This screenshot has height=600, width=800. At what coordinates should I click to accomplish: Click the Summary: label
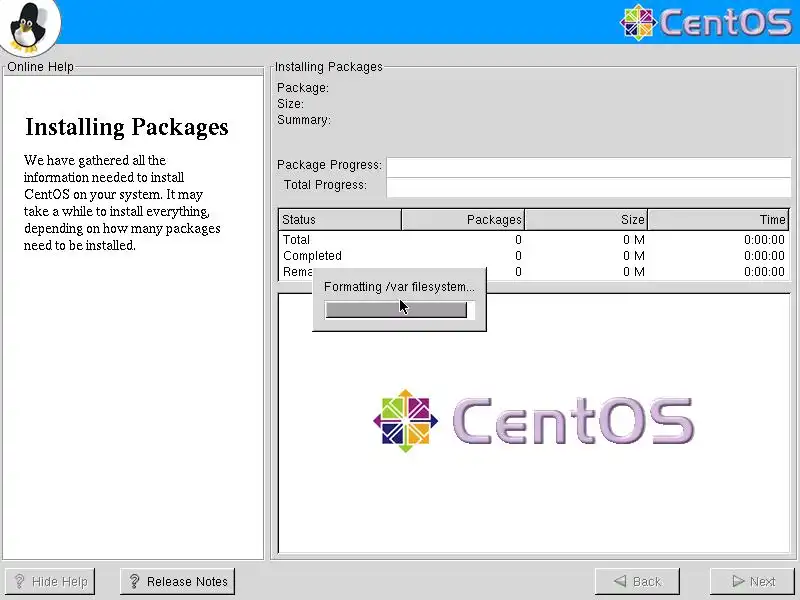coord(304,120)
